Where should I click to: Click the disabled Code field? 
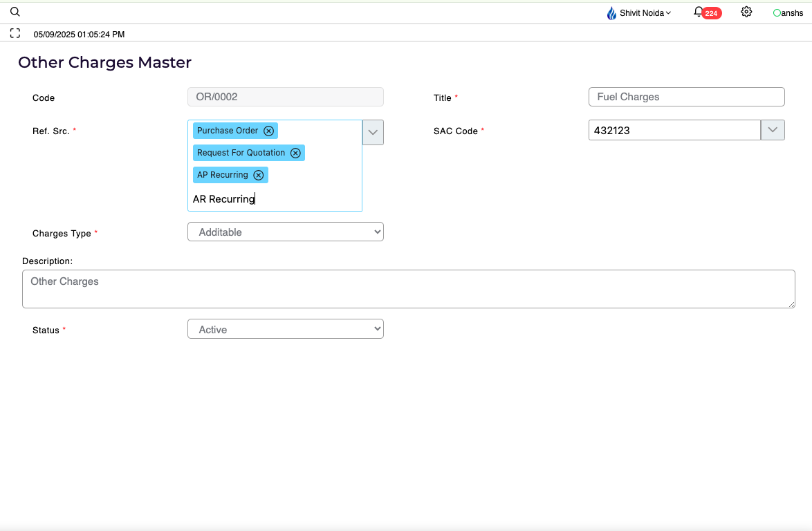[x=285, y=97]
